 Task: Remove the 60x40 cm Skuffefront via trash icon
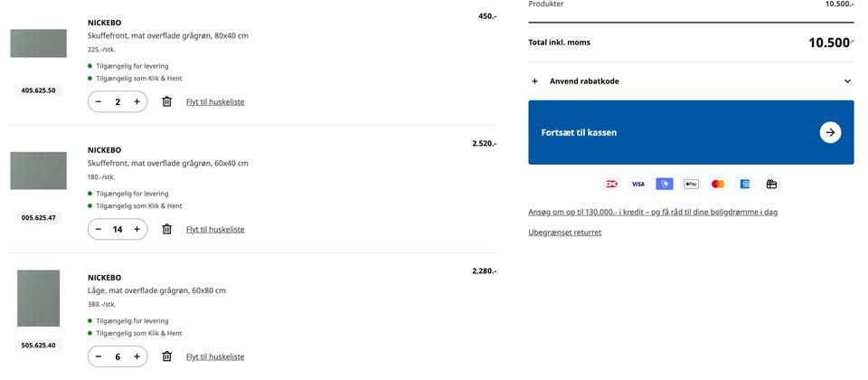(166, 230)
